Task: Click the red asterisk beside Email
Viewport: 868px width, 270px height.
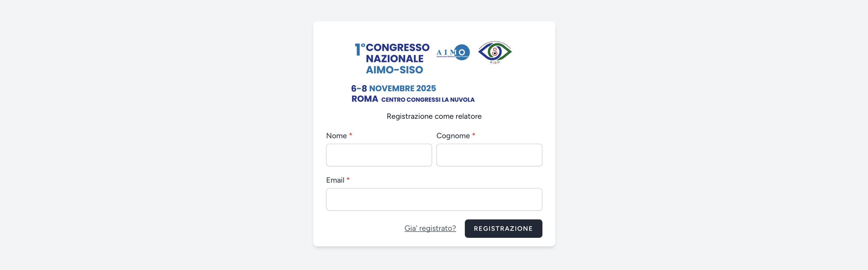Action: click(x=348, y=179)
